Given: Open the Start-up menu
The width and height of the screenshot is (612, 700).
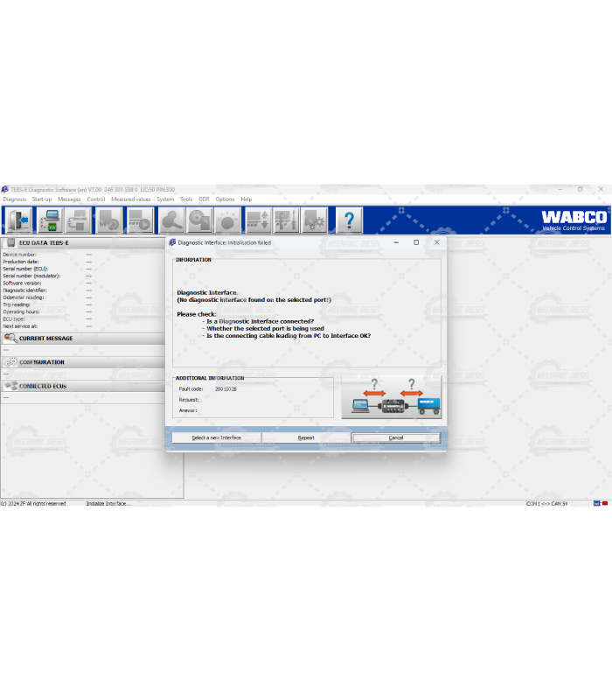Looking at the screenshot, I should point(42,199).
